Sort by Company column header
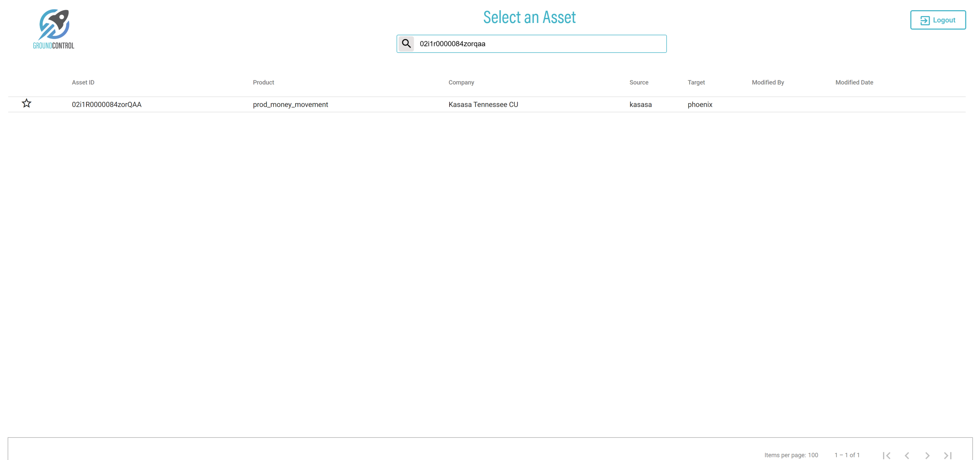980x460 pixels. (x=461, y=82)
